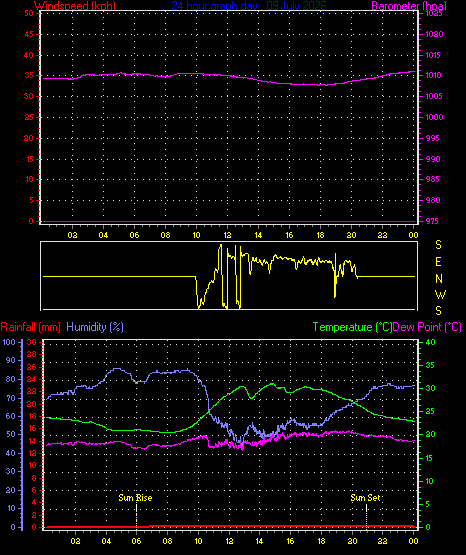Click 26 on the rainfall axis

pos(32,367)
